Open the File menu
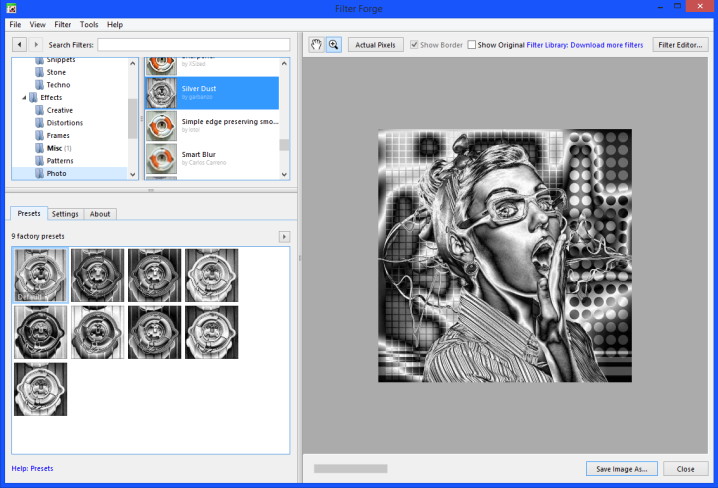Screen dimensions: 718x488 pos(15,25)
